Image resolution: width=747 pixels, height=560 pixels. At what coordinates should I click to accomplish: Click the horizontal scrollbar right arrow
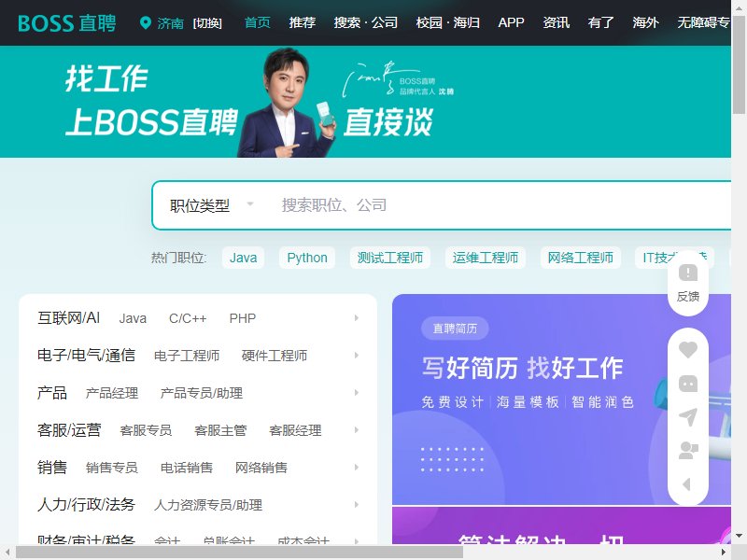pos(724,553)
